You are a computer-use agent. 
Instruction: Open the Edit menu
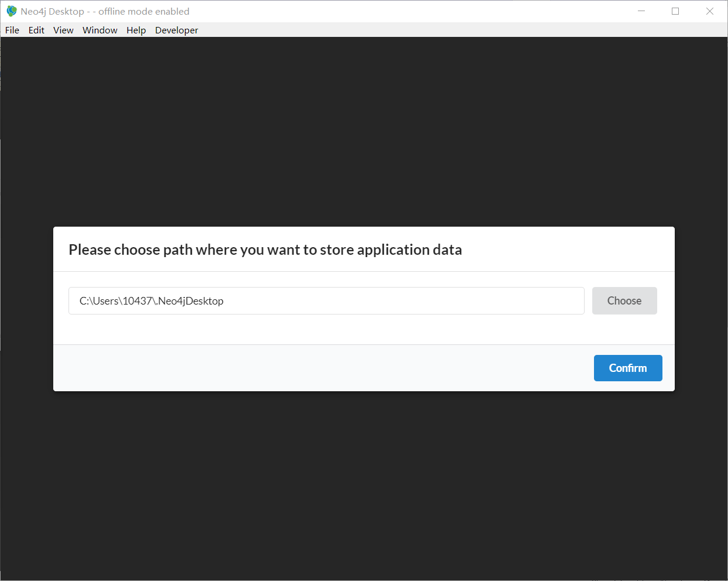(x=36, y=30)
